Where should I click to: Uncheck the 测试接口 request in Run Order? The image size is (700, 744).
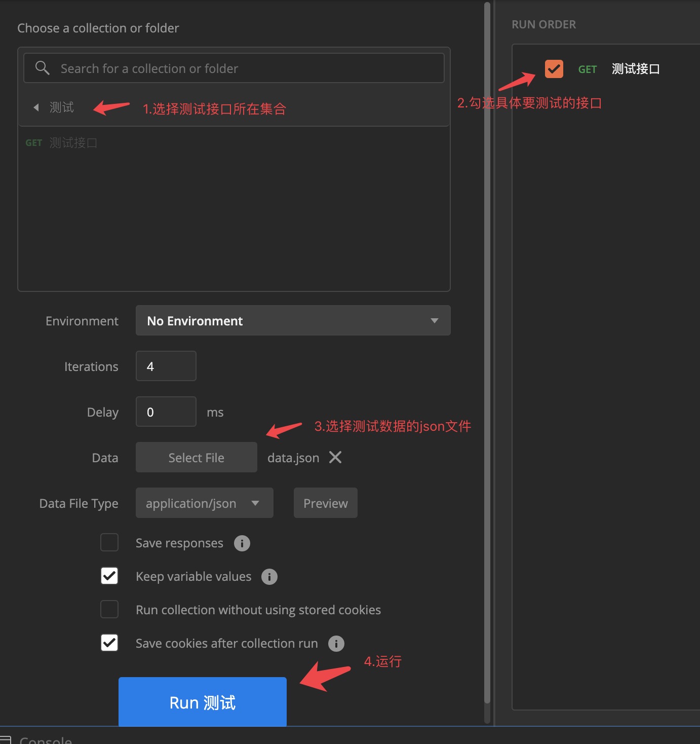tap(554, 68)
